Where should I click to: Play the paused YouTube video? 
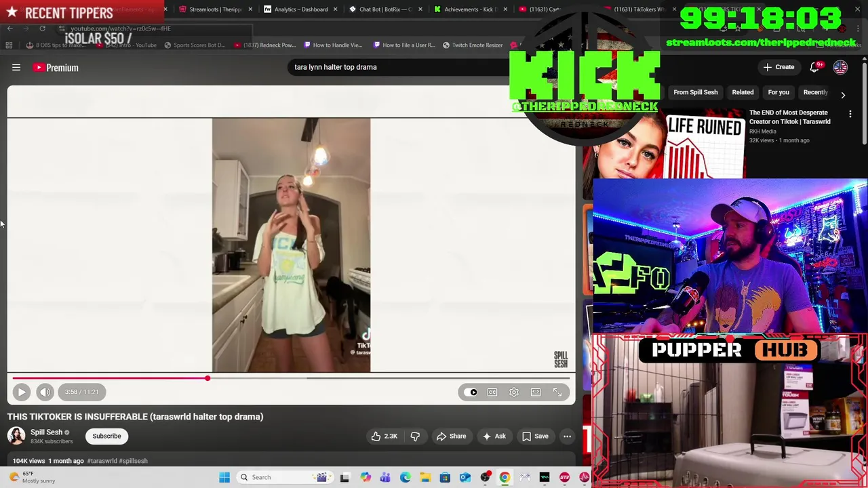(x=21, y=392)
